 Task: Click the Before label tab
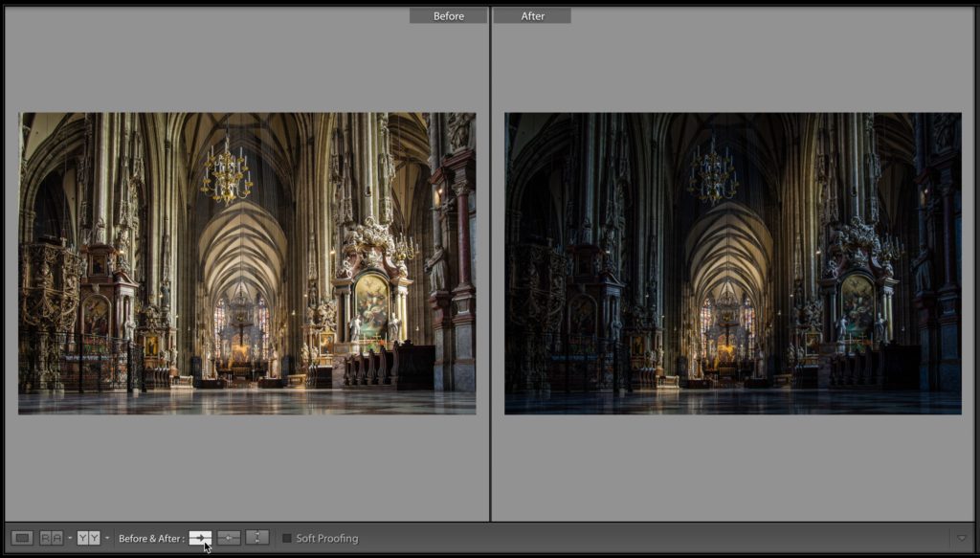coord(448,15)
